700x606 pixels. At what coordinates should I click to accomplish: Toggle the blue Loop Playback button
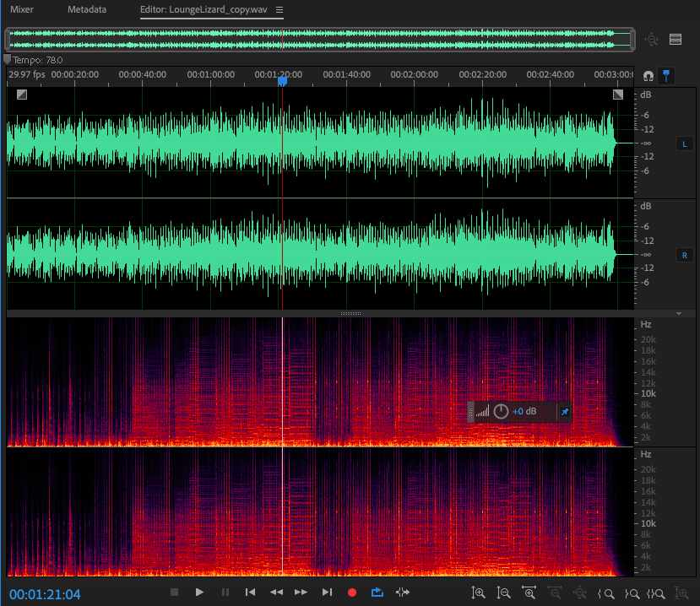coord(377,592)
